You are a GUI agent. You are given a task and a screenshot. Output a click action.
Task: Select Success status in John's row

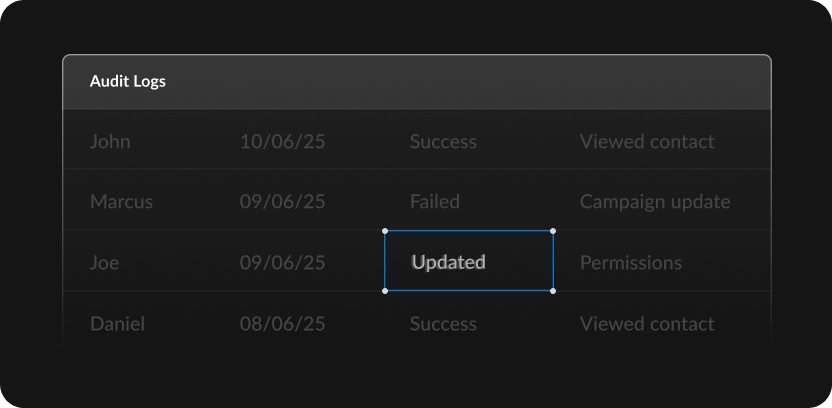(x=443, y=142)
